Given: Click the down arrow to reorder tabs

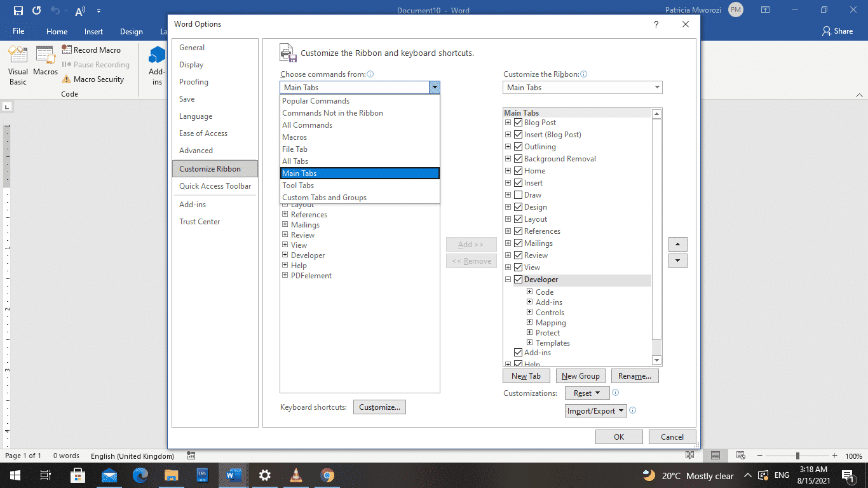Looking at the screenshot, I should tap(678, 261).
